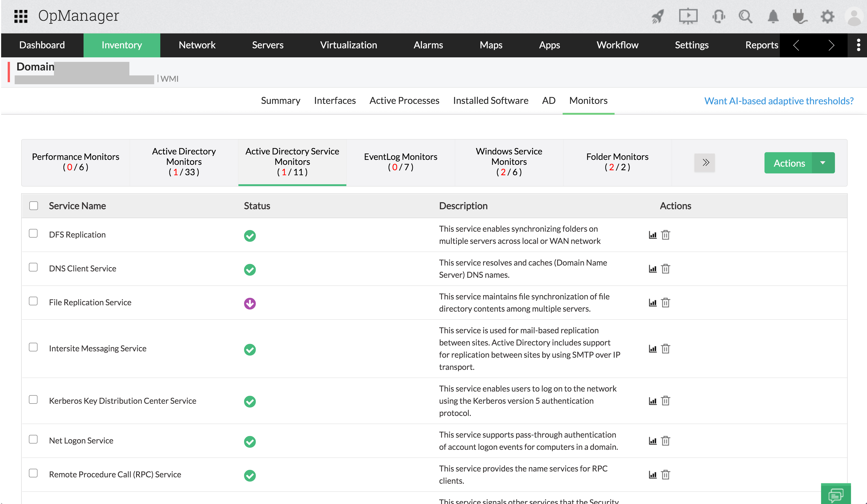Click the presentation screen icon in header
Viewport: 867px width, 504px height.
tap(688, 16)
